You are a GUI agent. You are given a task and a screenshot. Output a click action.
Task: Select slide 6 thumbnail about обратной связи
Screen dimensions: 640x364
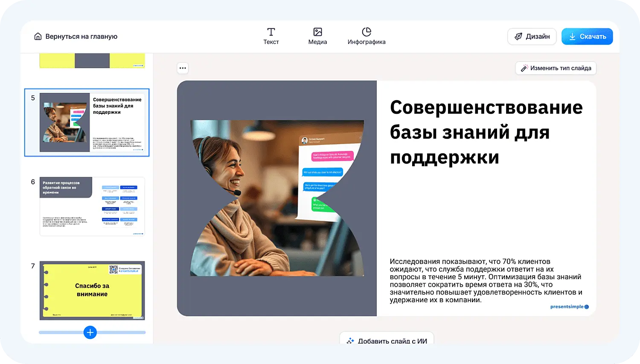(x=92, y=206)
